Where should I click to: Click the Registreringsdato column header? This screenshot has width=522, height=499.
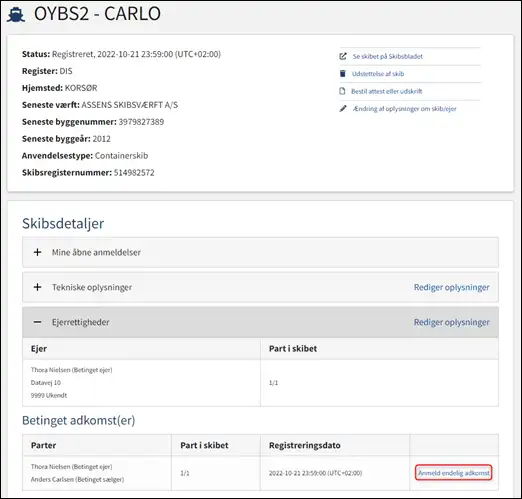(305, 445)
